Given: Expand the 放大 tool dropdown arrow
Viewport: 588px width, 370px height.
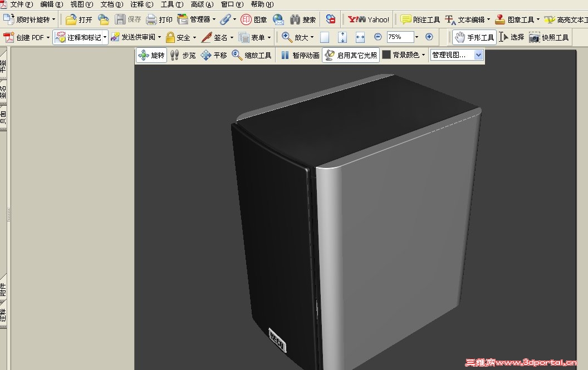Looking at the screenshot, I should [312, 37].
